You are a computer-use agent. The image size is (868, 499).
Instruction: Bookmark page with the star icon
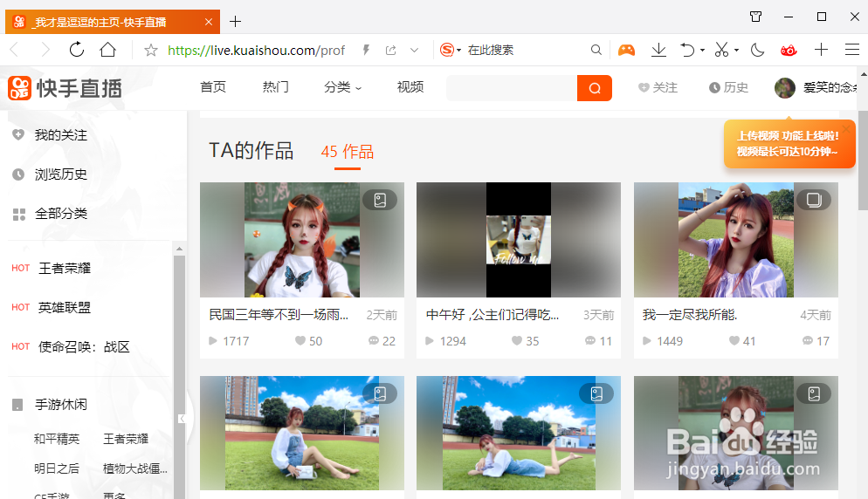tap(150, 51)
